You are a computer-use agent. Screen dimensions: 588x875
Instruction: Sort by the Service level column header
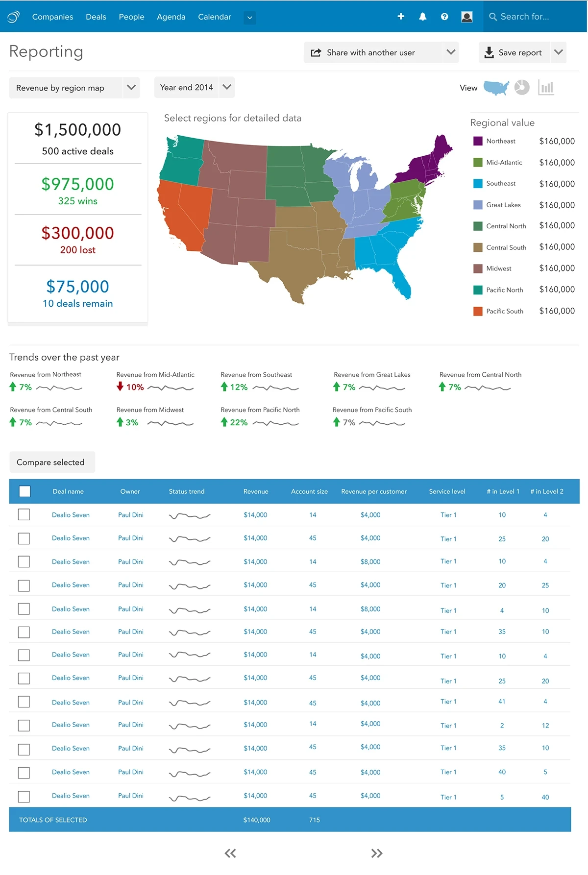tap(447, 491)
